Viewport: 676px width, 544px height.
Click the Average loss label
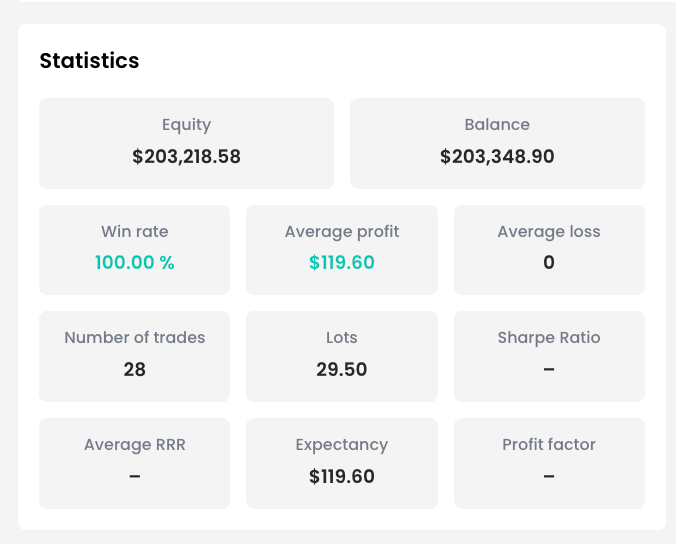[549, 232]
